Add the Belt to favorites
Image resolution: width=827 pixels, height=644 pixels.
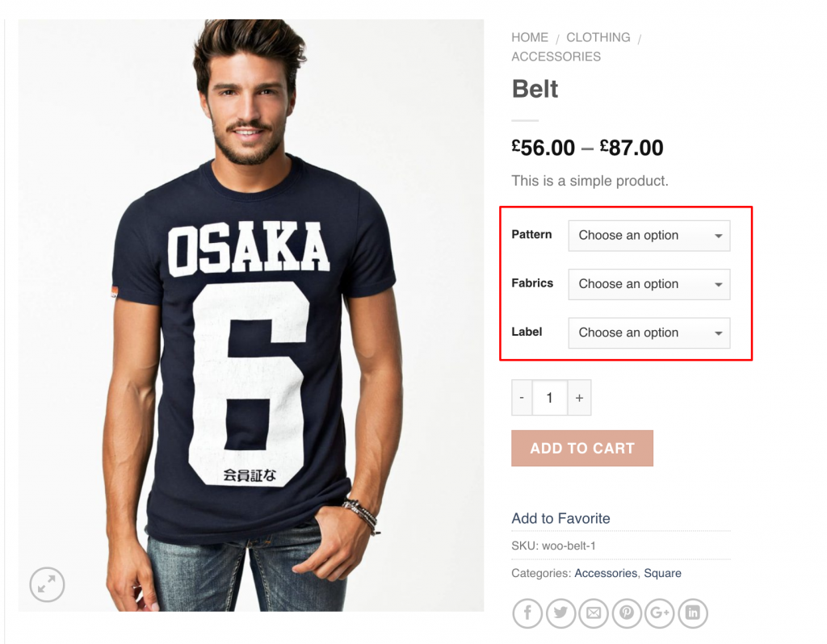(x=560, y=518)
